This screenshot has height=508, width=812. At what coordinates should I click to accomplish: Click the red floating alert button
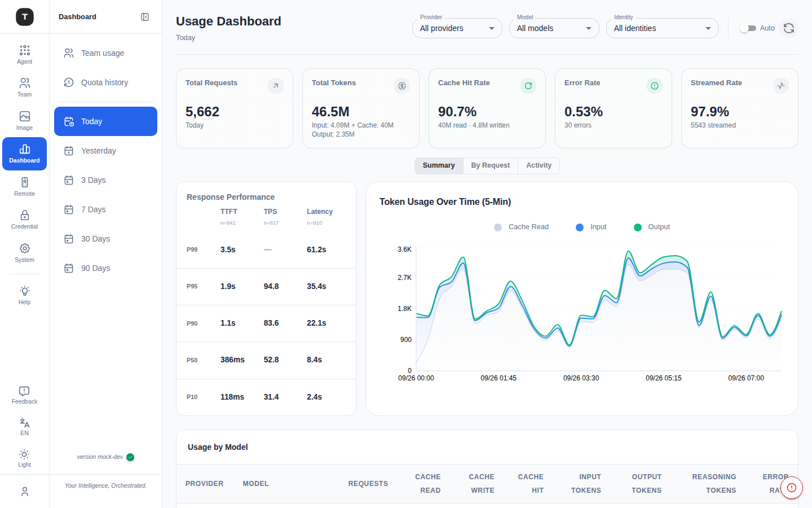(792, 488)
